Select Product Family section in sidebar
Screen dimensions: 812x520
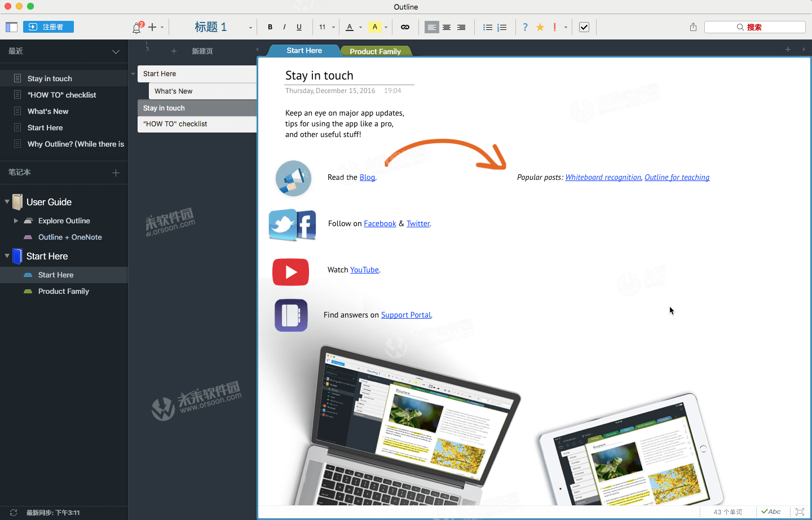click(64, 291)
